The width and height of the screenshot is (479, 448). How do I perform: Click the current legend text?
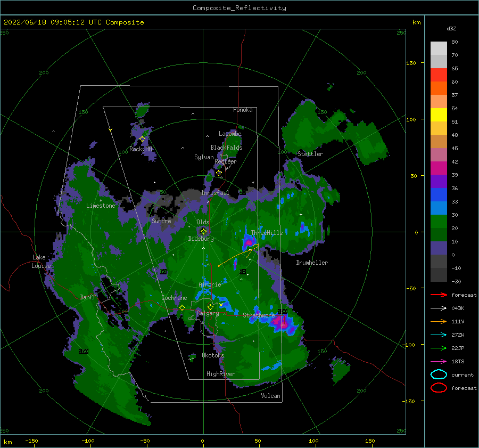tap(463, 374)
